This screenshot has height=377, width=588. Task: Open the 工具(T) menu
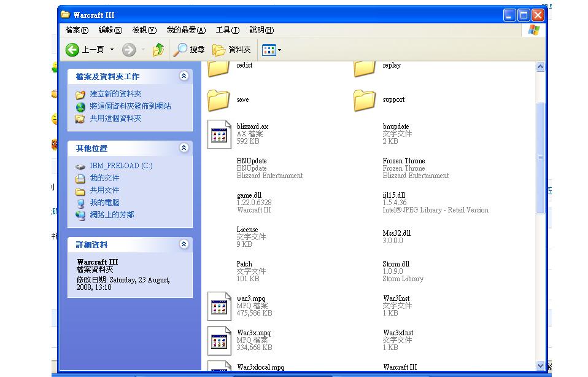click(228, 30)
